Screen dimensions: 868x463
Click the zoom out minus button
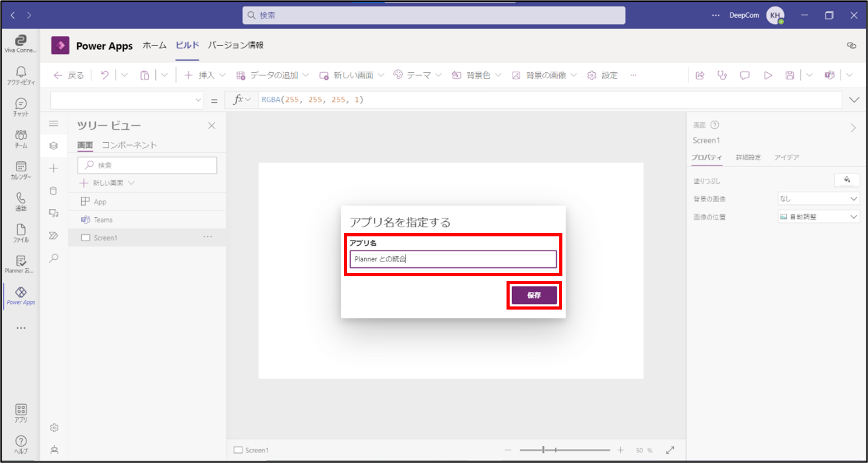click(x=508, y=450)
